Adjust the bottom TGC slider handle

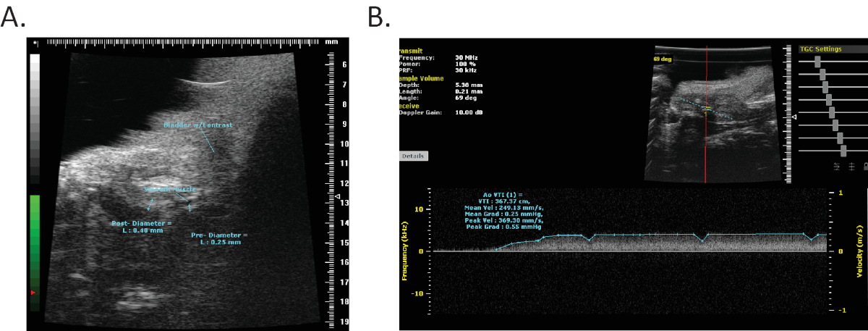(843, 151)
